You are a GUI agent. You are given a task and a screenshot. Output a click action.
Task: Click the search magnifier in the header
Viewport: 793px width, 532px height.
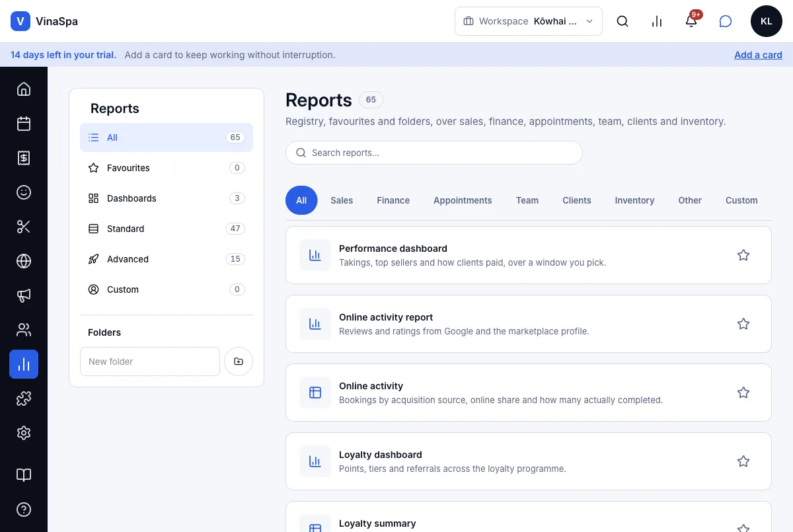tap(623, 21)
